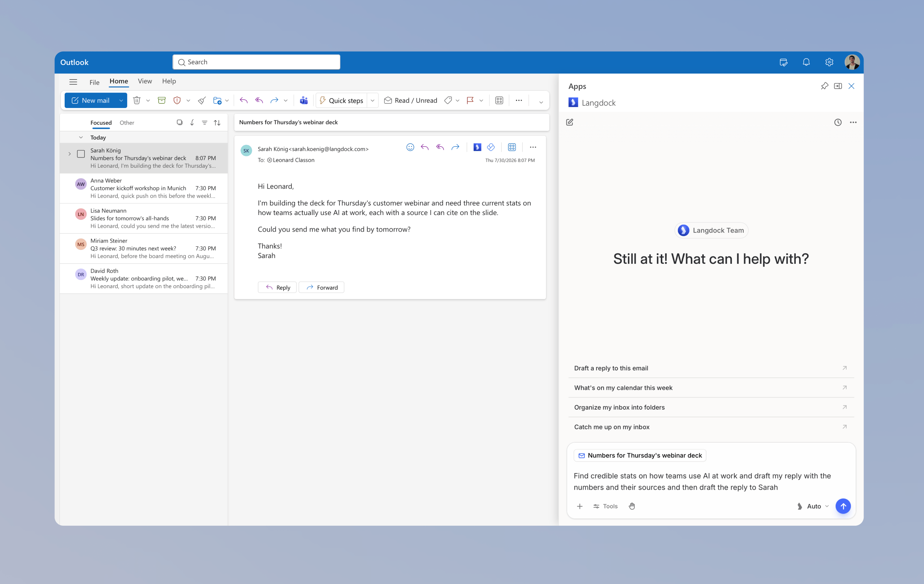Collapse the Today group chevron
This screenshot has height=584, width=924.
pyautogui.click(x=81, y=137)
